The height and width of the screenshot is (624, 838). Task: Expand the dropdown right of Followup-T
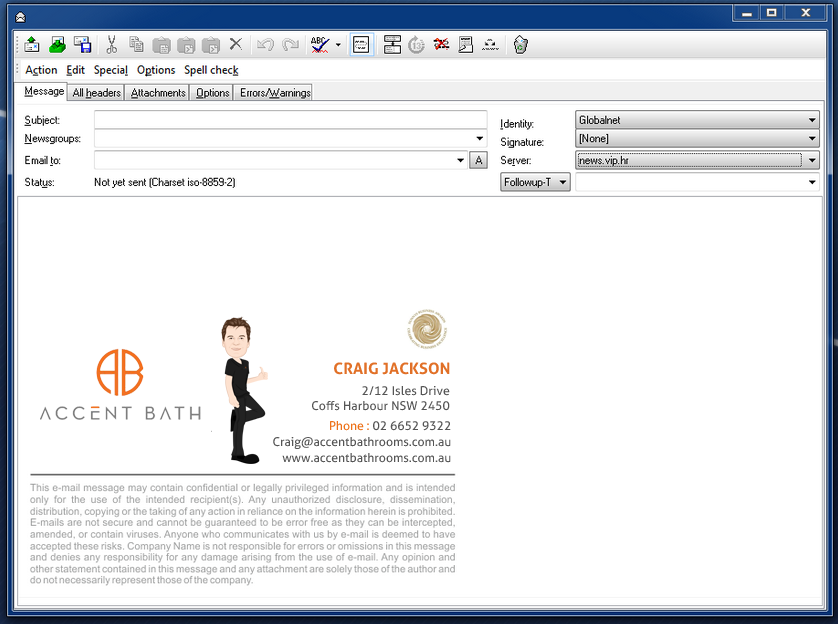tap(812, 182)
